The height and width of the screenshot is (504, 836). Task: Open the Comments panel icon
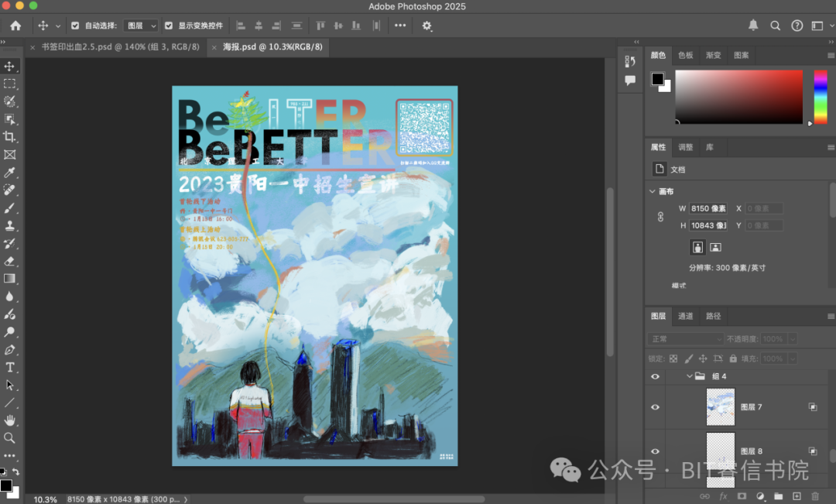click(630, 81)
